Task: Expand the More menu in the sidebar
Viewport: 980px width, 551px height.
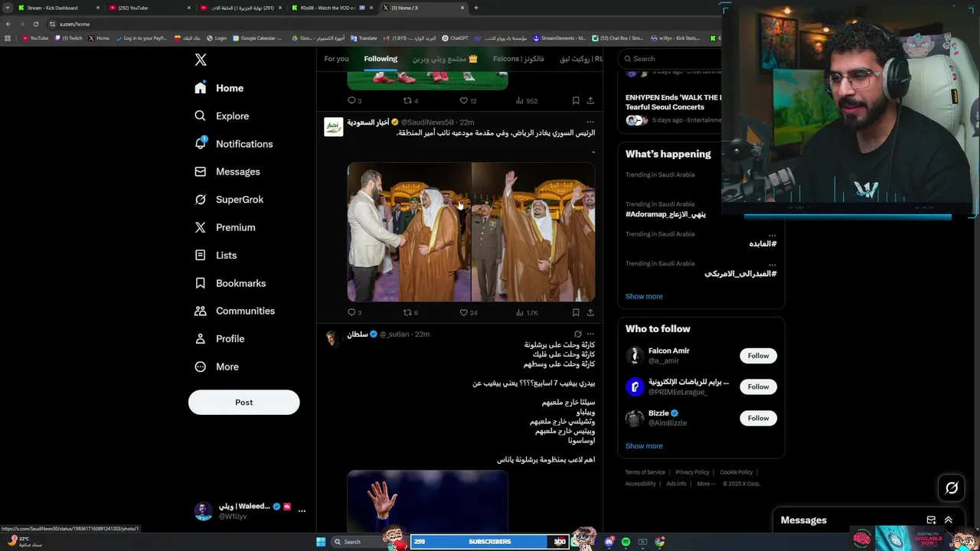Action: tap(217, 367)
